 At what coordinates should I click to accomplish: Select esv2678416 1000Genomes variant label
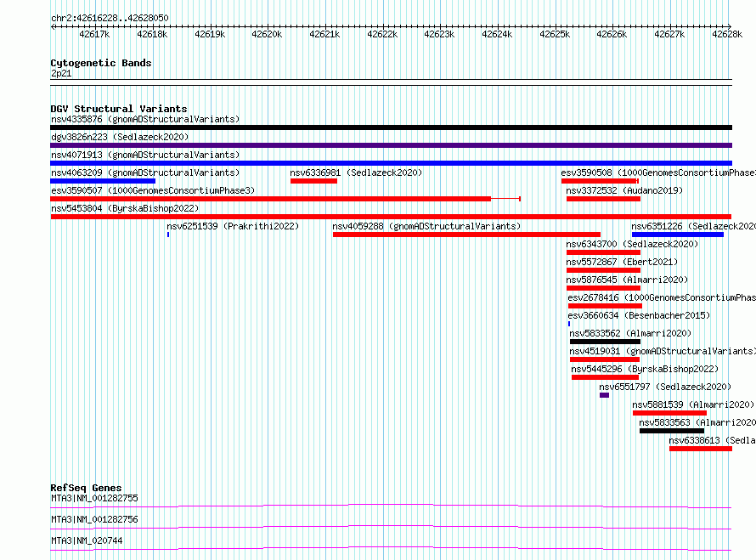[x=662, y=297]
